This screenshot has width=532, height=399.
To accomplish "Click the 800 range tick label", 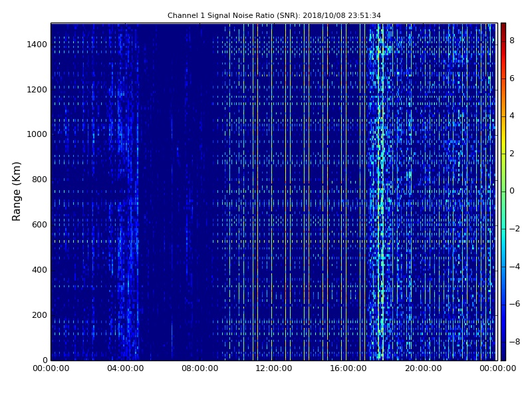I will [39, 180].
